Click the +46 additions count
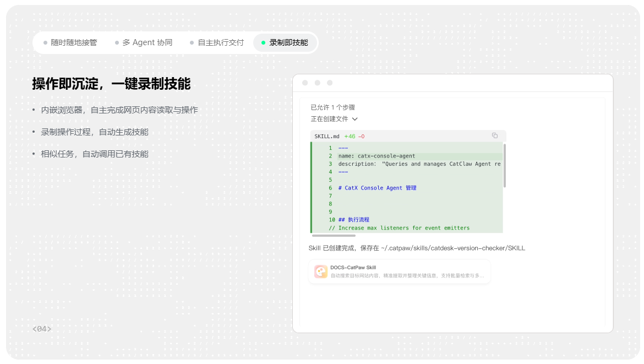 point(350,137)
